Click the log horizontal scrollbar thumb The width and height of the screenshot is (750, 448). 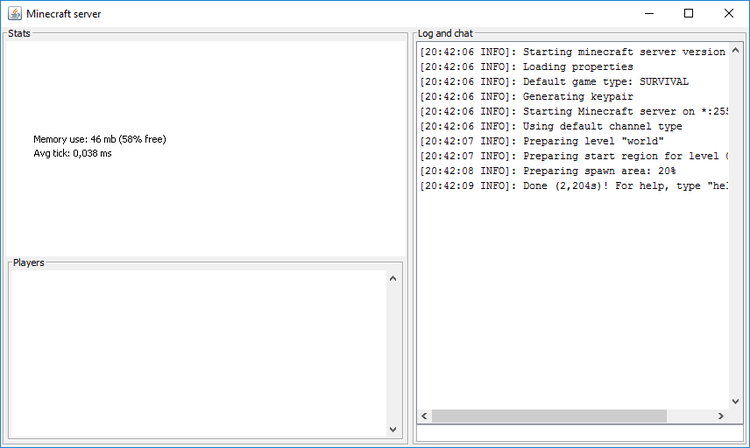point(549,416)
